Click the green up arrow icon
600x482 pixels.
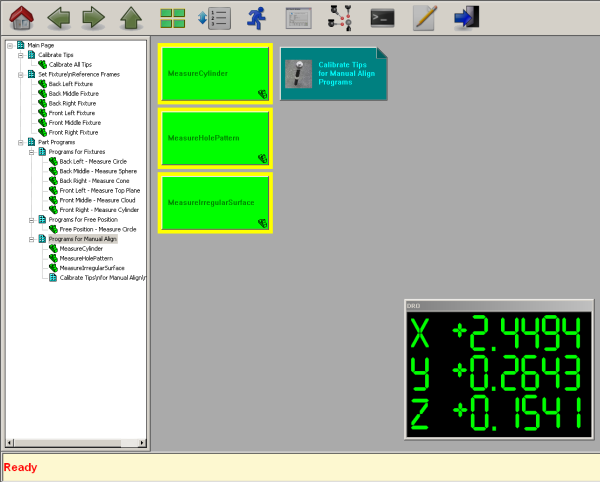click(x=131, y=17)
